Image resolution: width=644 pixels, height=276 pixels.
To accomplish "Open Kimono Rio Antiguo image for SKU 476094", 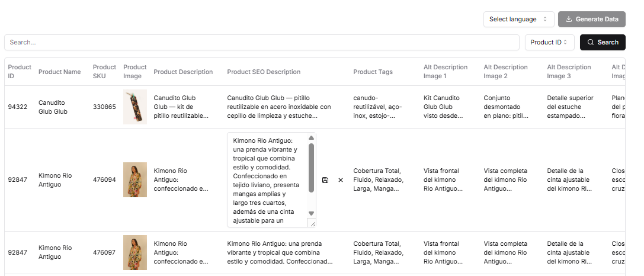I will 134,180.
